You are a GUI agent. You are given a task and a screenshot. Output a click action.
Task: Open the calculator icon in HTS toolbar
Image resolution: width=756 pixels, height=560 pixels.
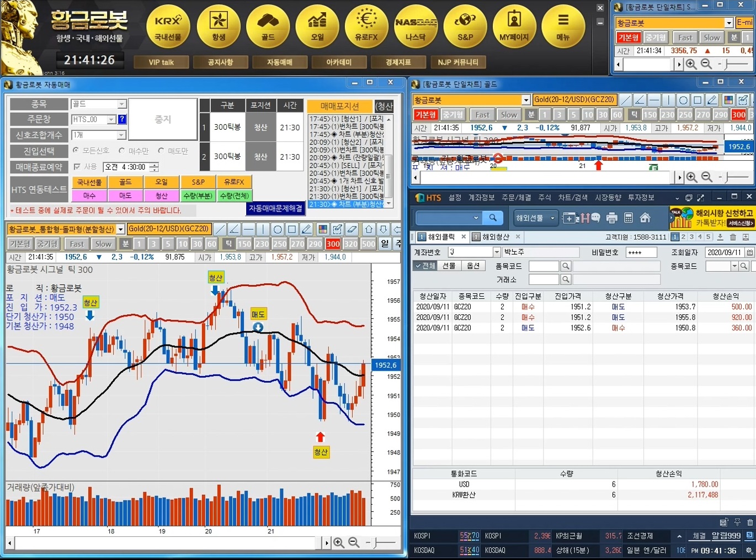point(628,218)
